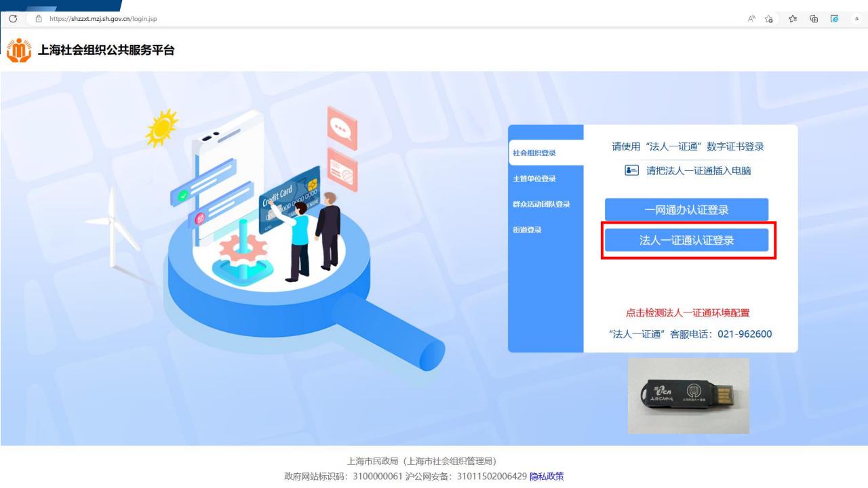
Task: Select the 社会组织登录 tab
Action: point(534,152)
